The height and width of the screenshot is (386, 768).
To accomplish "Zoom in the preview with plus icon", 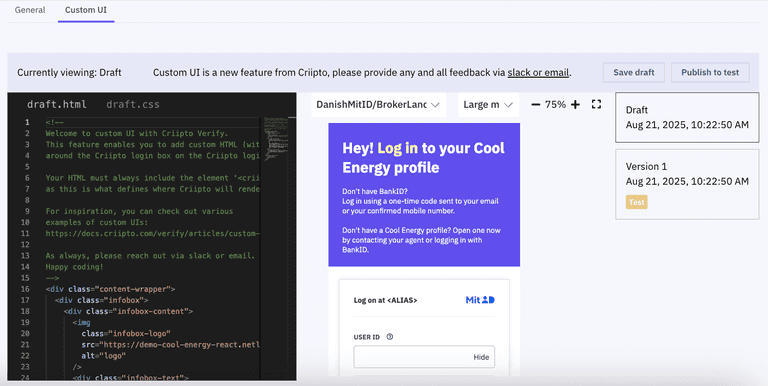I will point(576,104).
